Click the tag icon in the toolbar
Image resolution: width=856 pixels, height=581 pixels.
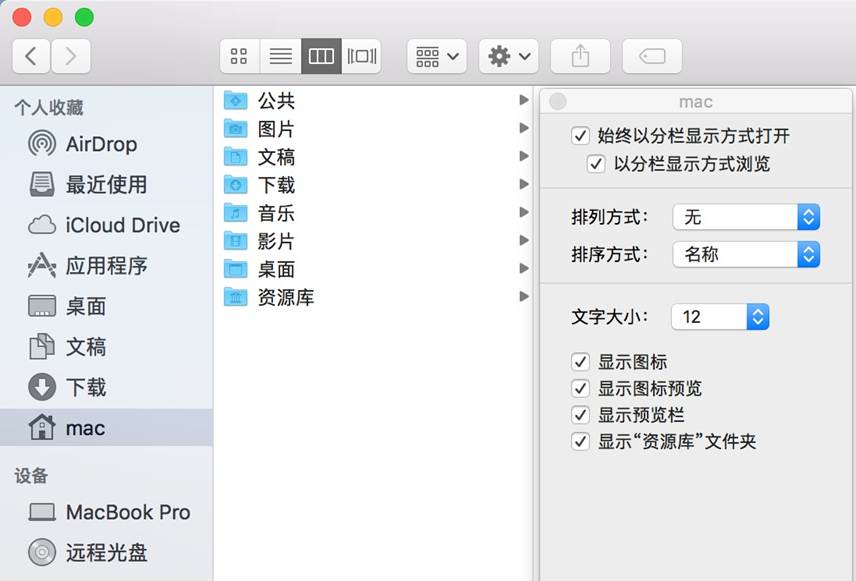coord(652,56)
